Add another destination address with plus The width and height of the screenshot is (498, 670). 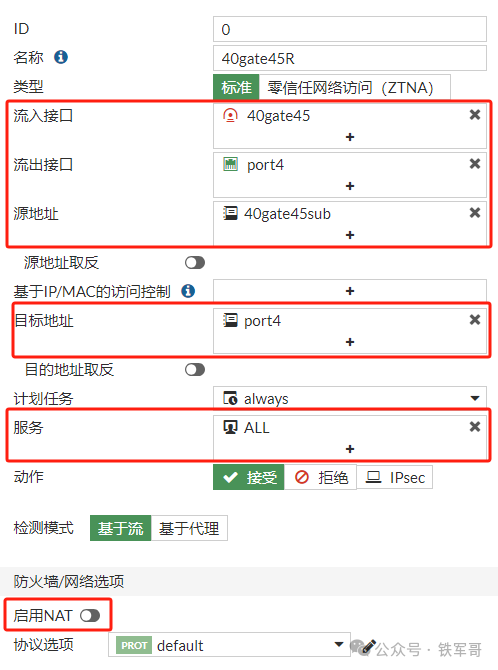(x=350, y=342)
